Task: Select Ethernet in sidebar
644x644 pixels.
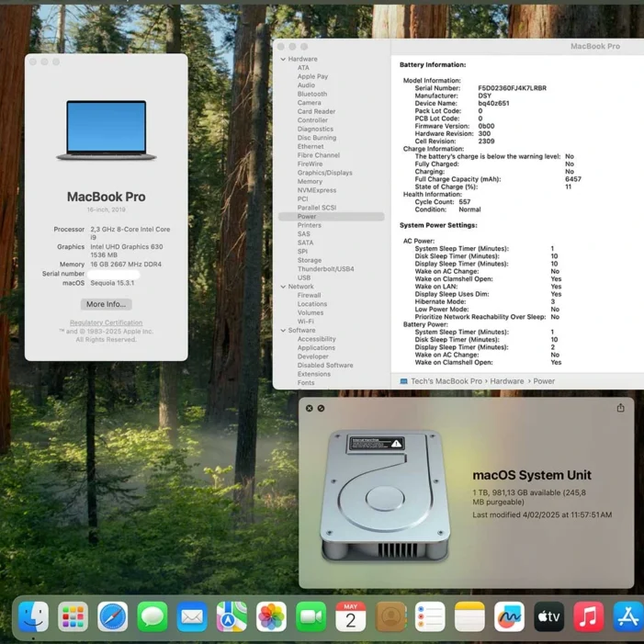Action: coord(311,147)
